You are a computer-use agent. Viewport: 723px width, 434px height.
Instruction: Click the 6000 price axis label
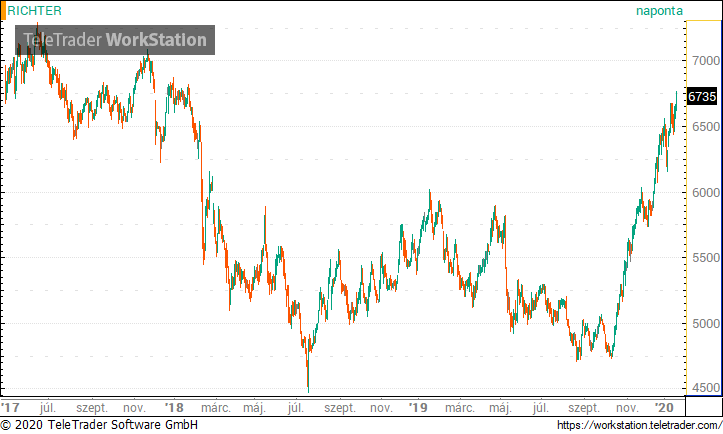706,192
